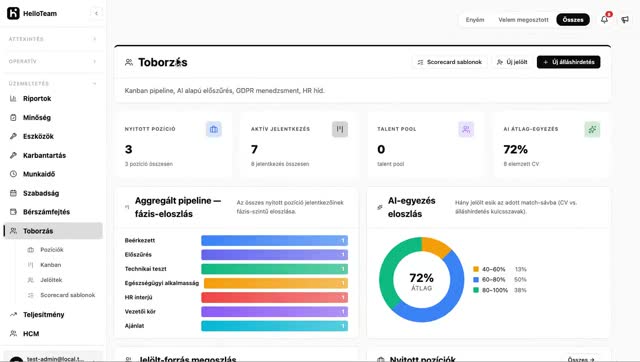Collapse the sidebar with the chevron button

pyautogui.click(x=96, y=13)
